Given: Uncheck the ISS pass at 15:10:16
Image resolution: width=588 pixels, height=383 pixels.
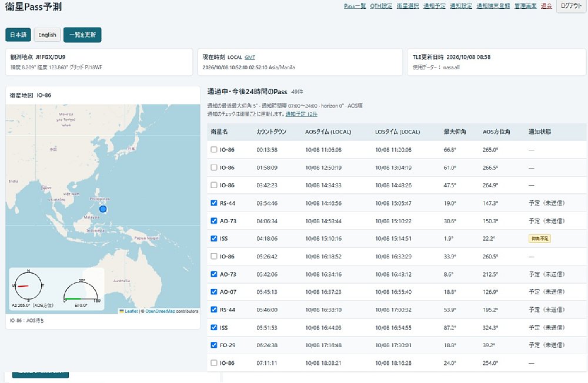Looking at the screenshot, I should pos(214,238).
